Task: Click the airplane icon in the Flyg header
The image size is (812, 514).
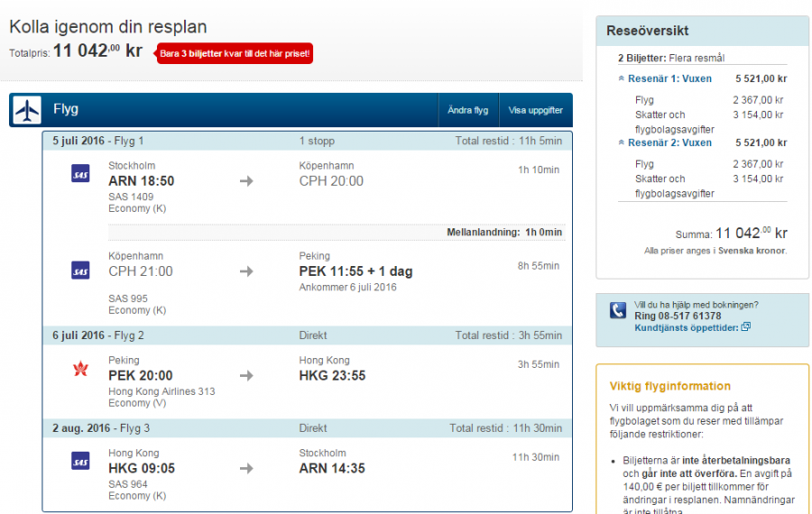Action: pos(27,111)
